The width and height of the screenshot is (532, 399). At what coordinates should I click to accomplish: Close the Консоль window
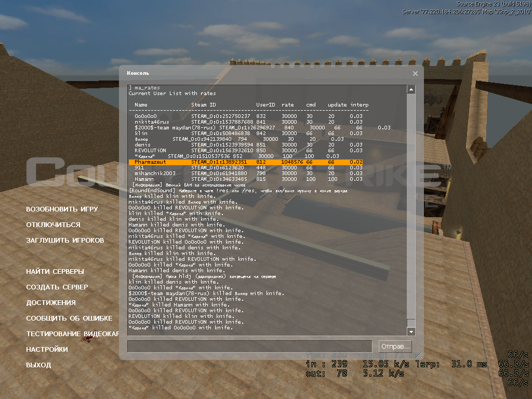(x=415, y=74)
